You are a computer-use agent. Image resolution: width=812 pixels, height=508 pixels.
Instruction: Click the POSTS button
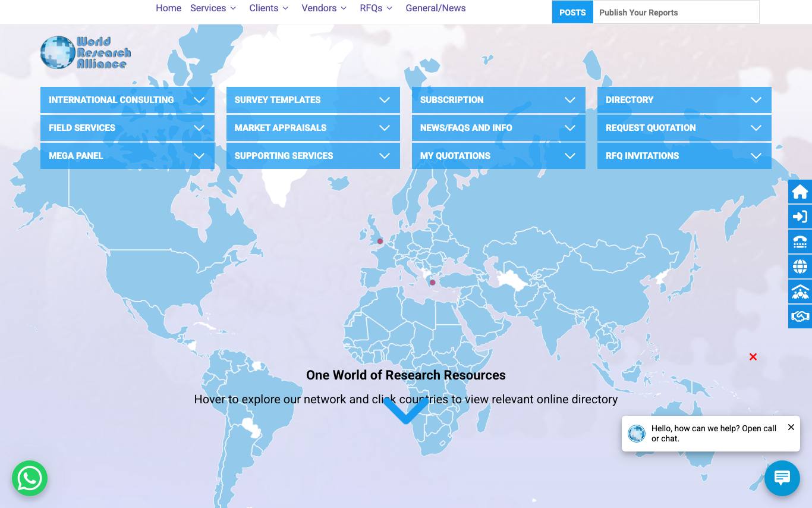tap(572, 12)
